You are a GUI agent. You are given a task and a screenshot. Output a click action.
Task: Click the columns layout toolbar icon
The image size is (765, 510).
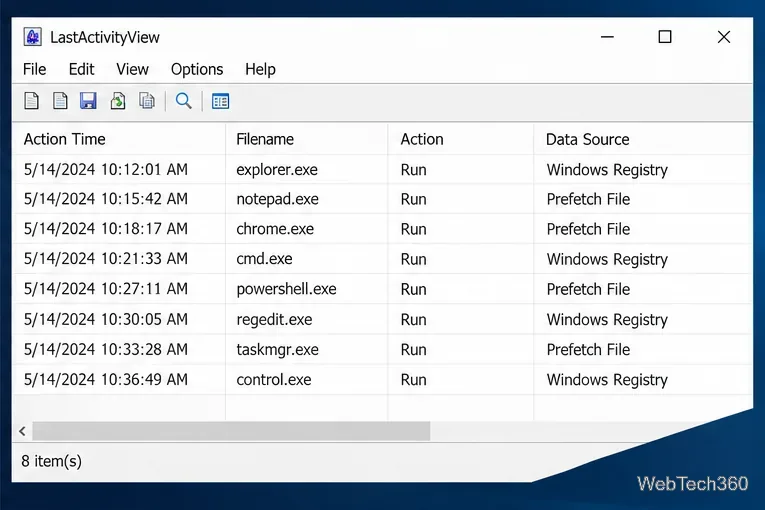[221, 102]
